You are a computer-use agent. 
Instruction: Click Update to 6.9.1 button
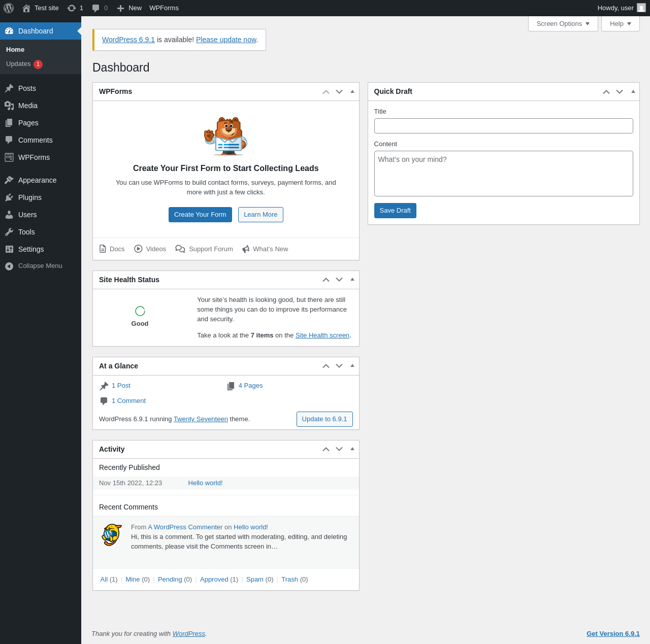tap(324, 419)
